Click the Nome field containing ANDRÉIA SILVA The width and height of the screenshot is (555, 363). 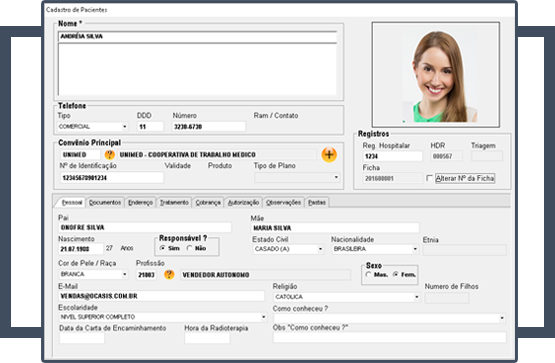coord(198,36)
